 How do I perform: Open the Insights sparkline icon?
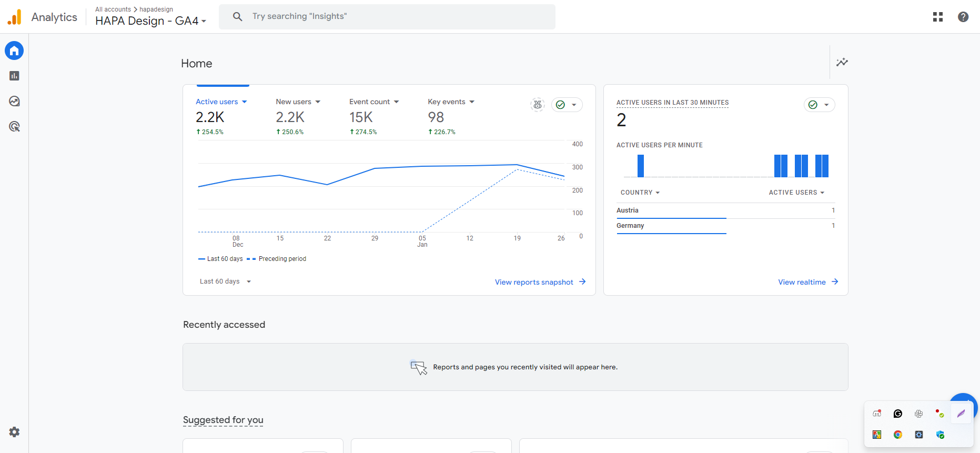(842, 62)
